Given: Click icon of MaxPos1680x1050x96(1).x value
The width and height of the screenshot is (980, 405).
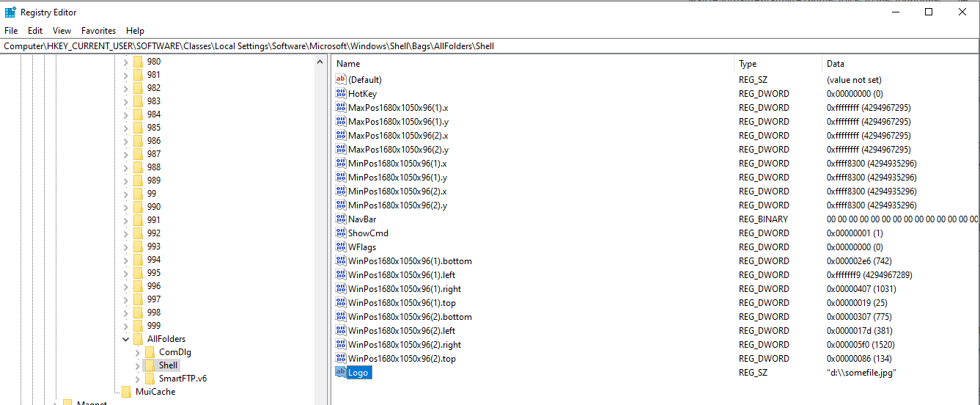Looking at the screenshot, I should click(341, 107).
